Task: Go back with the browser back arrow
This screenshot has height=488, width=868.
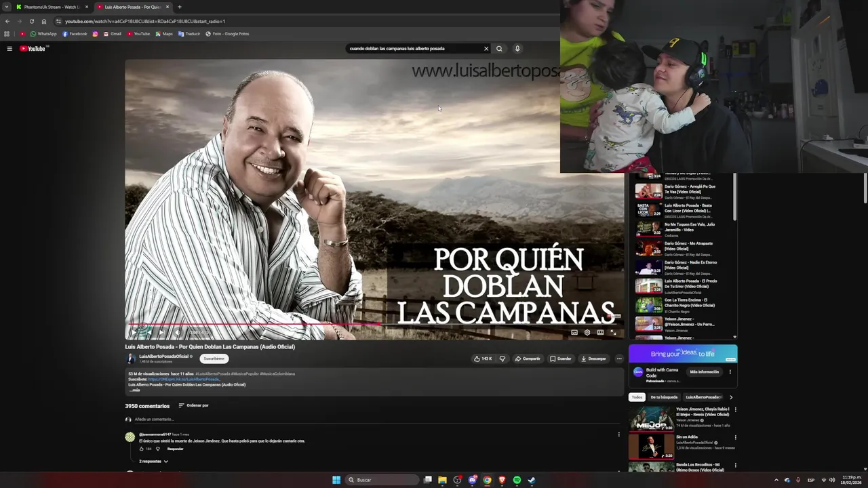Action: [x=7, y=21]
